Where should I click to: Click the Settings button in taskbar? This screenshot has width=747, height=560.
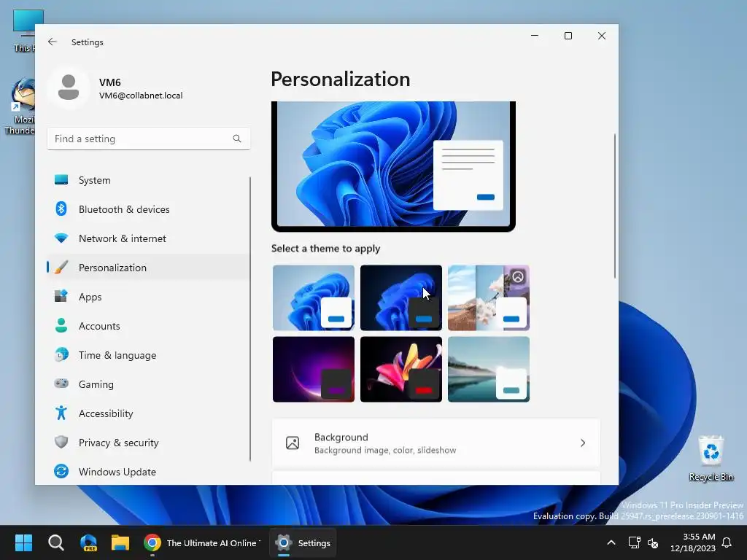(303, 542)
